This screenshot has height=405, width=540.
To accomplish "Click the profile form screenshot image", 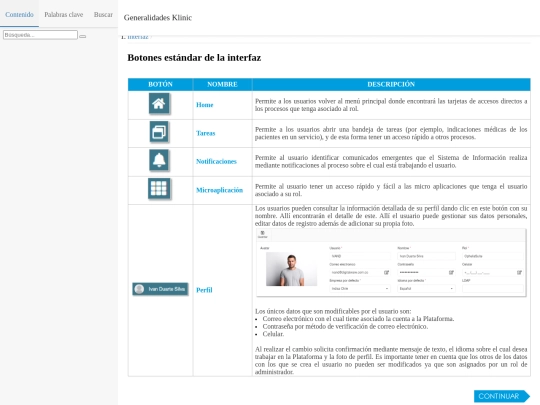I will [x=391, y=262].
